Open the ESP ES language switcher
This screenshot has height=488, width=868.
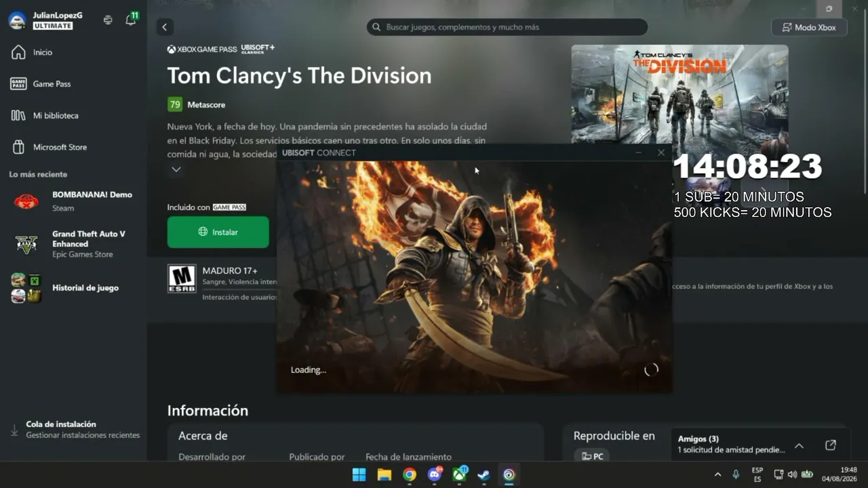tap(757, 474)
